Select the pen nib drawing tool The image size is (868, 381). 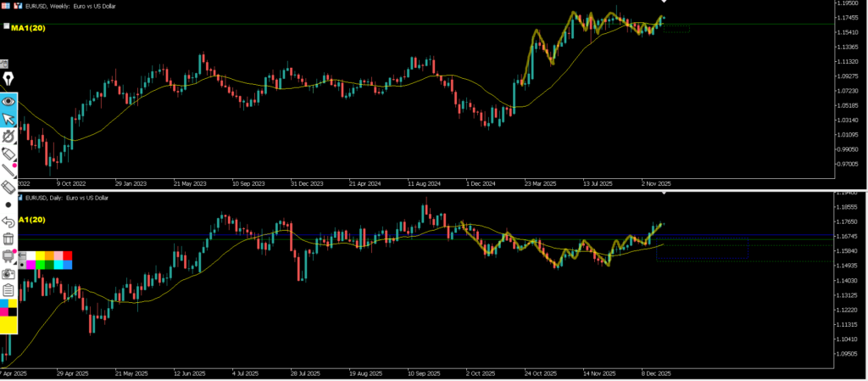(8, 80)
